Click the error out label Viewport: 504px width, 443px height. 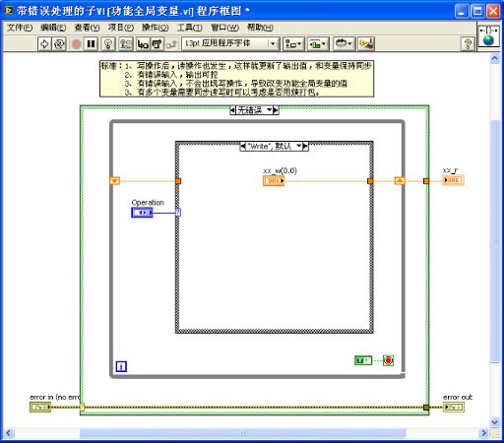point(458,398)
